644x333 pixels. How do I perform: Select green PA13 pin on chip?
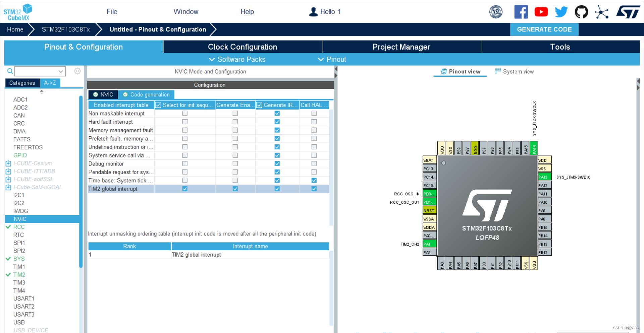coord(545,177)
